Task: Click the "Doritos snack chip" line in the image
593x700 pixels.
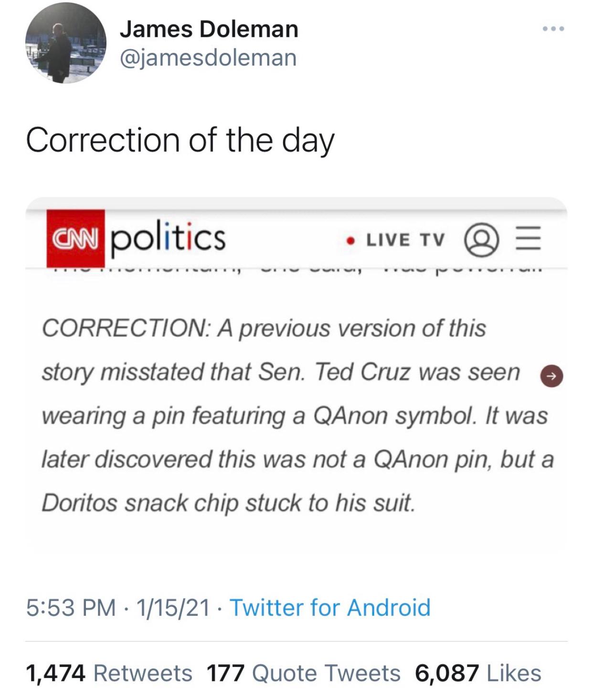Action: pyautogui.click(x=228, y=503)
